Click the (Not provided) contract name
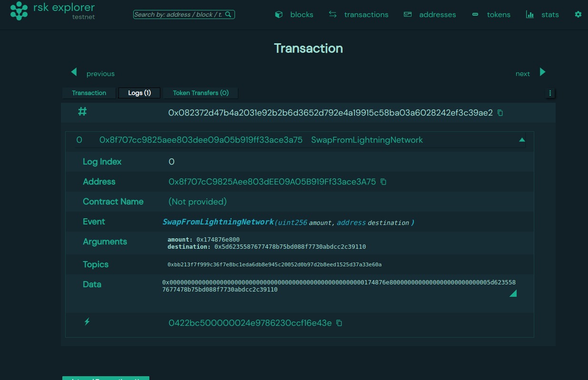This screenshot has width=588, height=380. point(197,202)
